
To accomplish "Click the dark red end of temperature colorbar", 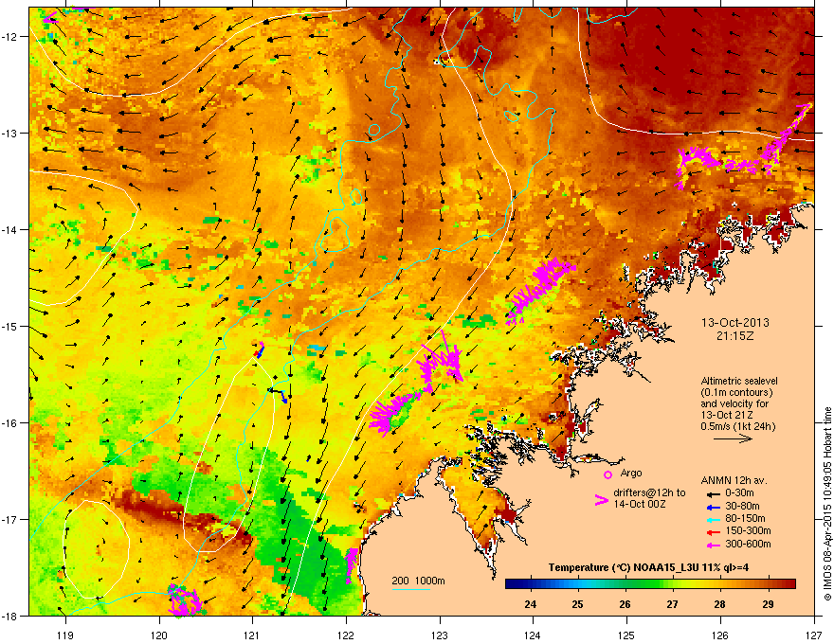I will coord(790,584).
